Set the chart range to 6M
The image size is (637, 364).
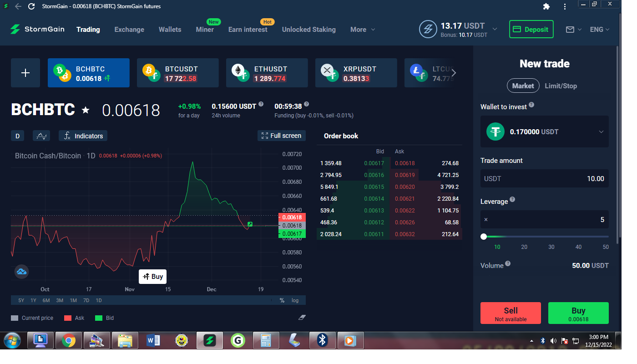[x=46, y=300]
